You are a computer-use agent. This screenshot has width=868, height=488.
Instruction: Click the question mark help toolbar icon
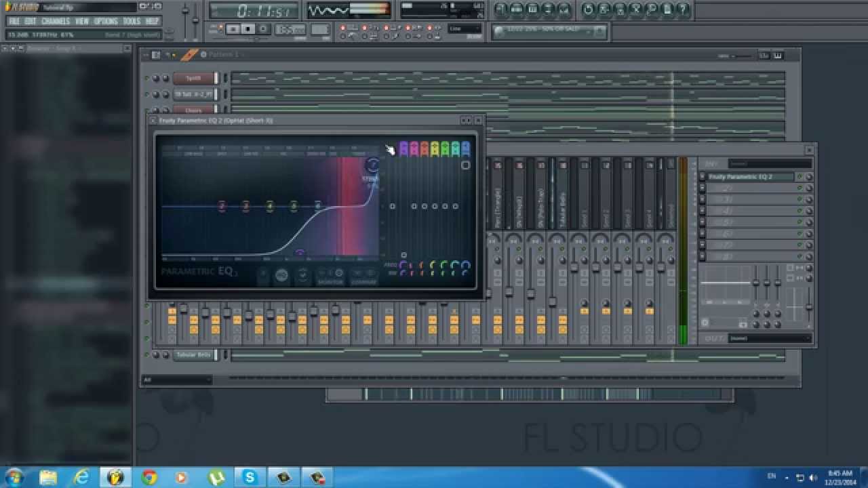click(x=683, y=10)
